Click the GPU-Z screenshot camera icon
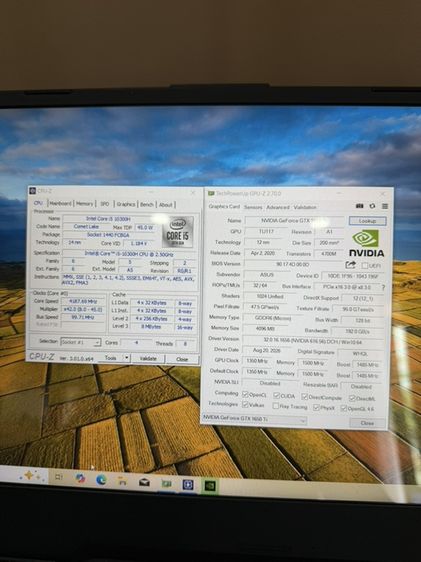This screenshot has height=562, width=421. point(359,206)
